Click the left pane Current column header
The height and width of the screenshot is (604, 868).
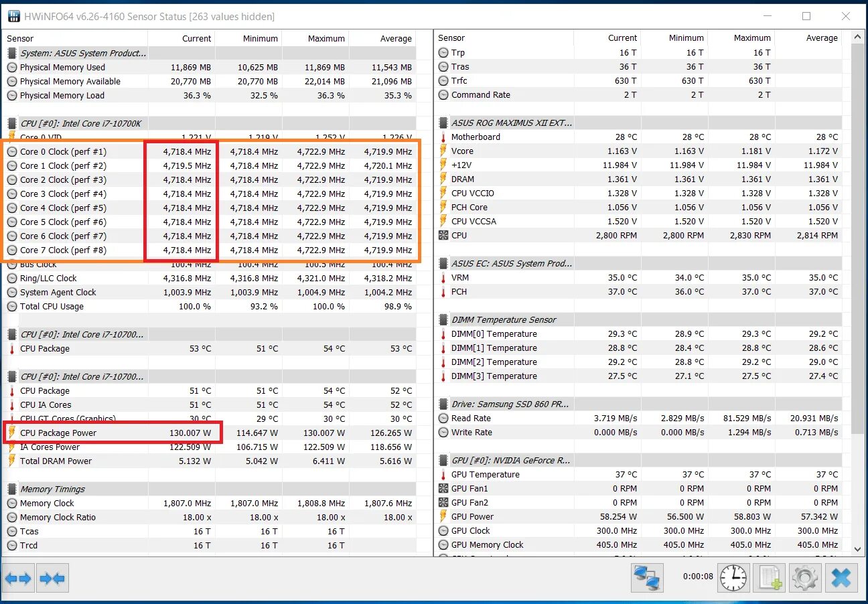tap(182, 38)
